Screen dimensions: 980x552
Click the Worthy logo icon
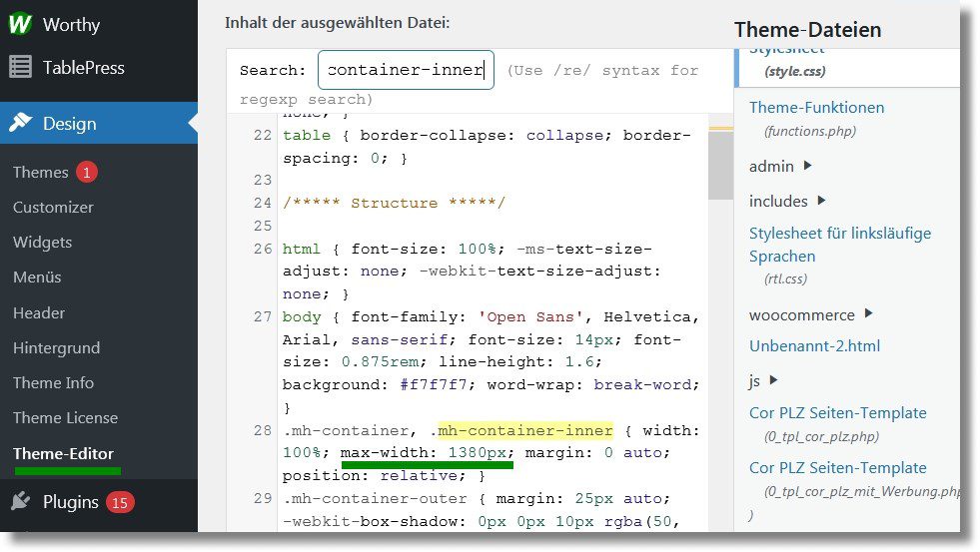[20, 24]
